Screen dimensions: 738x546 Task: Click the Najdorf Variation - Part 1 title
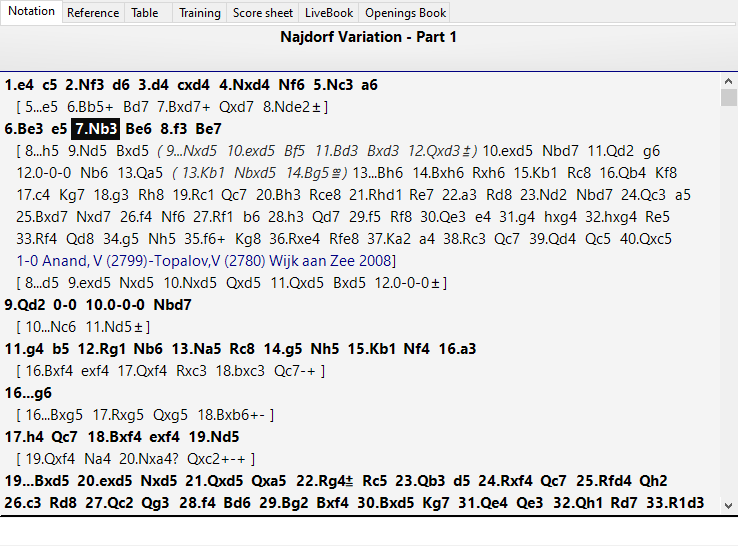click(369, 37)
